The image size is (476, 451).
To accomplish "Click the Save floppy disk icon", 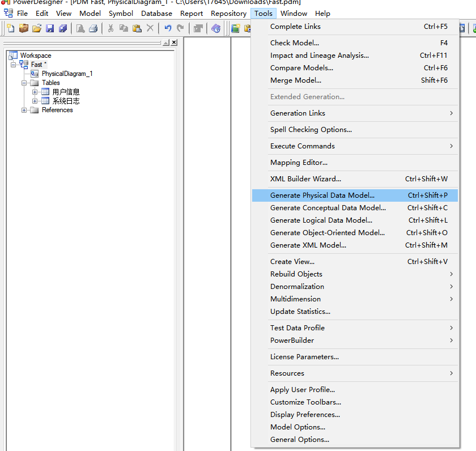I will [x=50, y=28].
